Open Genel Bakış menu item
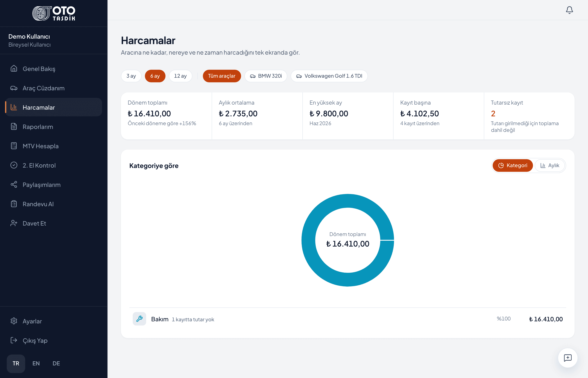This screenshot has height=378, width=588. coord(54,69)
